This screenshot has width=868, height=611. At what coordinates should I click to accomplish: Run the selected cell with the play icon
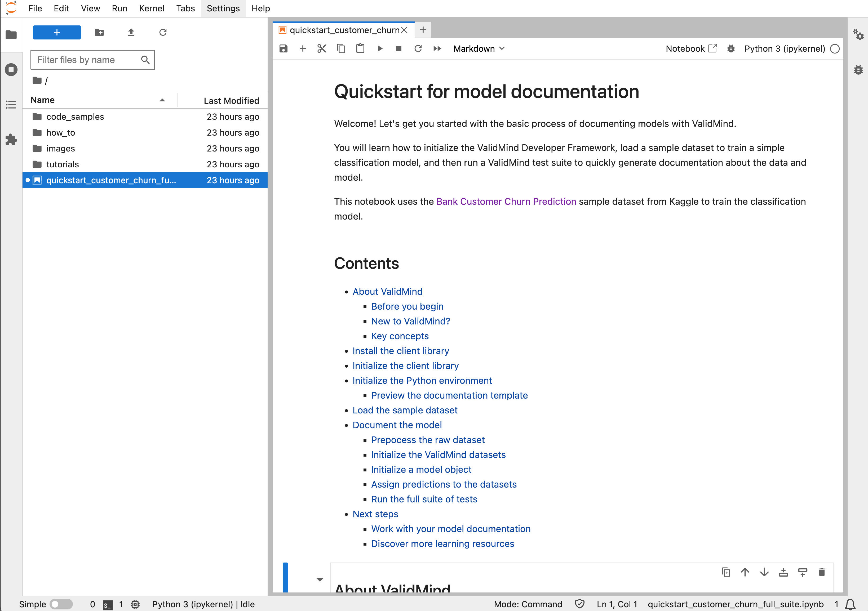click(x=380, y=48)
